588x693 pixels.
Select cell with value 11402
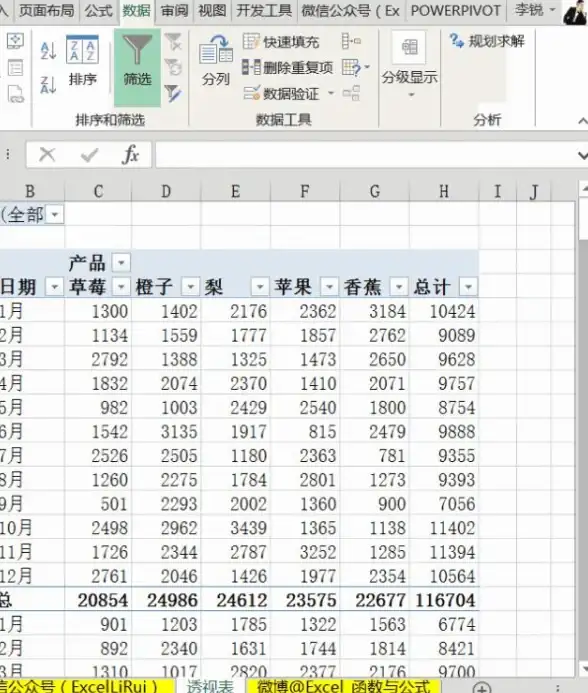click(444, 528)
